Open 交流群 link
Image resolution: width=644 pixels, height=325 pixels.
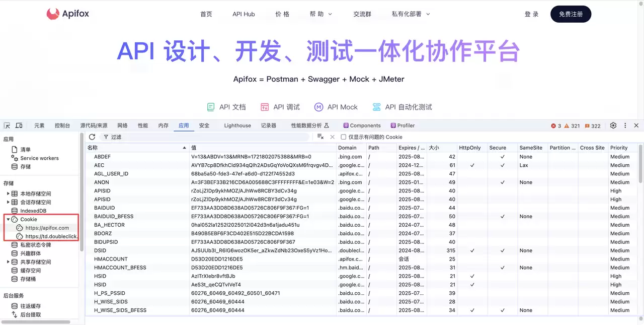(362, 14)
